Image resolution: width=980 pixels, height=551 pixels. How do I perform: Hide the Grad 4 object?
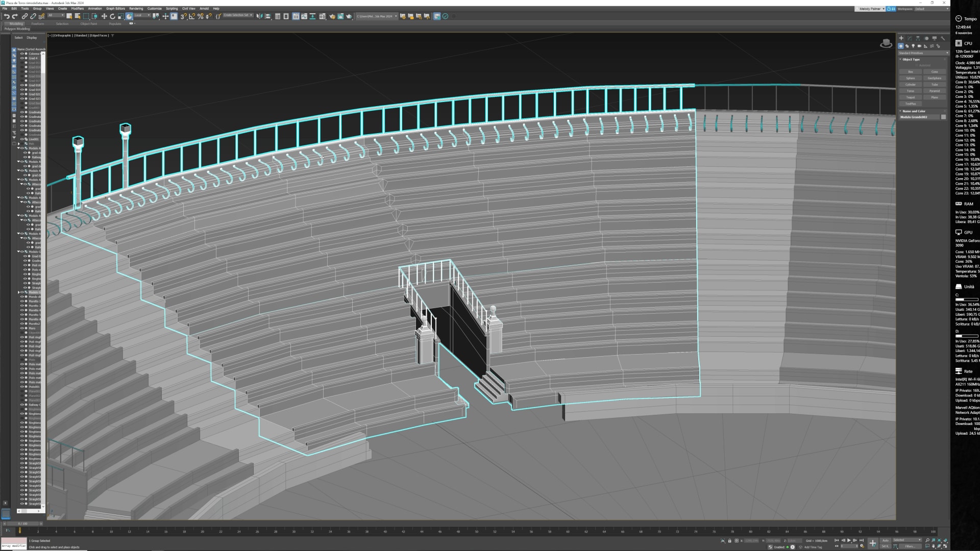[x=22, y=58]
